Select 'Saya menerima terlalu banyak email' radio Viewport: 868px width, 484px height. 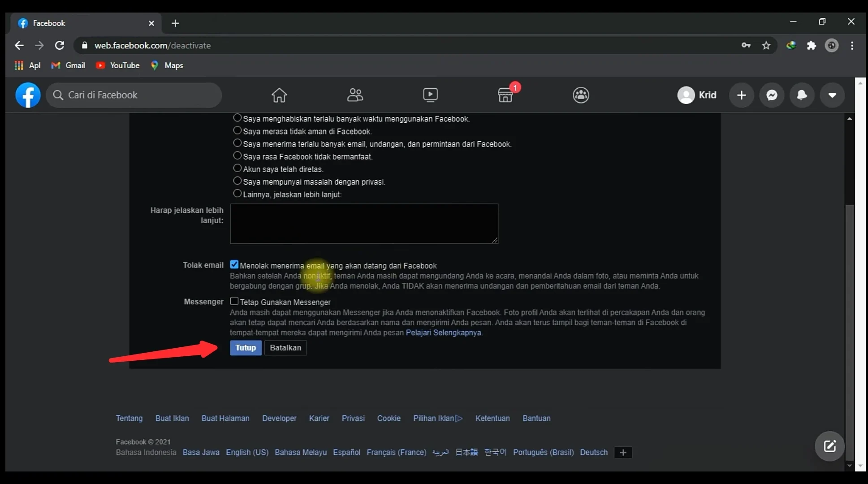(x=237, y=143)
